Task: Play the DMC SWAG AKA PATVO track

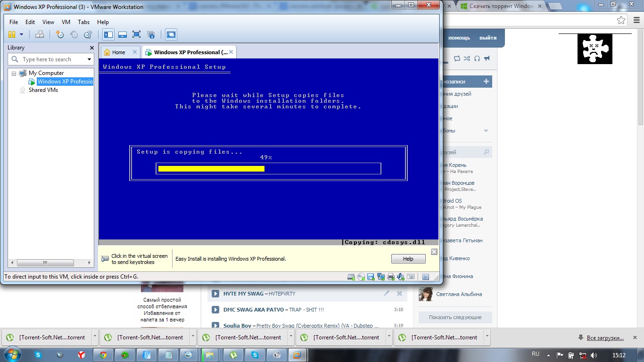Action: pos(215,310)
